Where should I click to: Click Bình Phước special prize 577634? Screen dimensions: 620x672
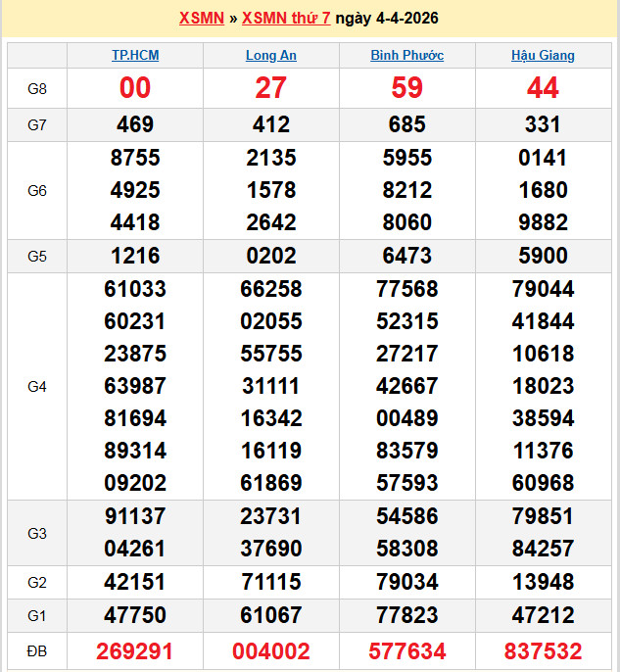point(407,651)
